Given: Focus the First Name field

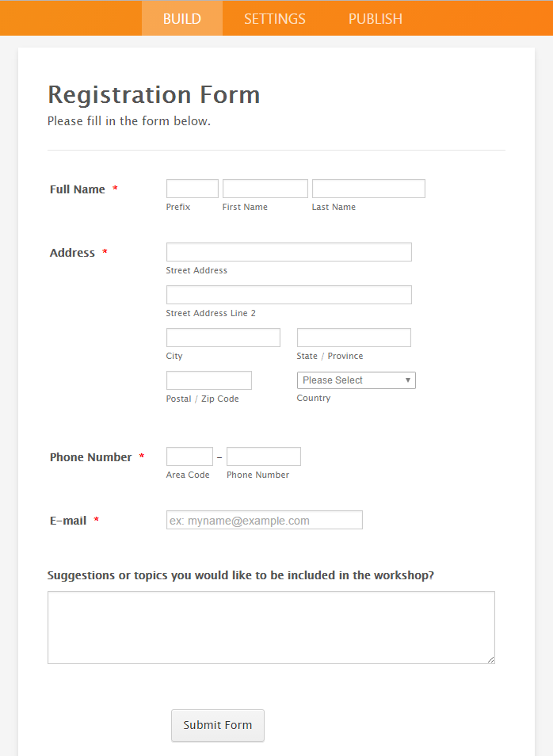Looking at the screenshot, I should 265,189.
